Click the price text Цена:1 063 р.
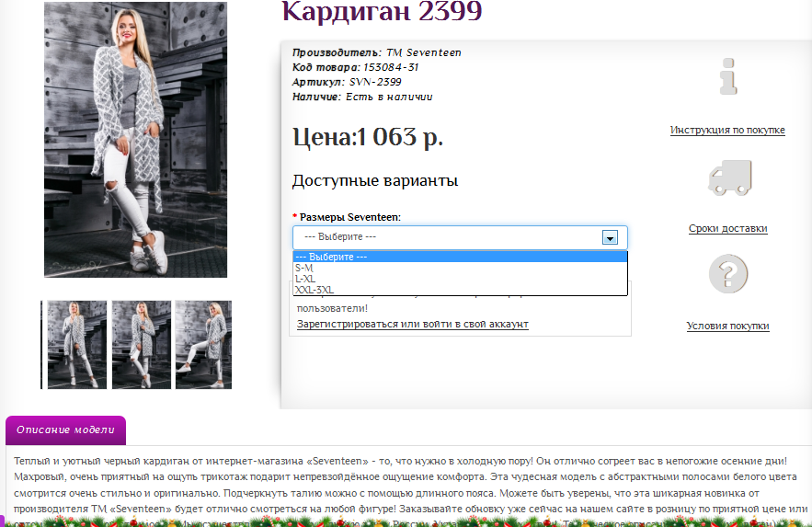The image size is (812, 527). pyautogui.click(x=368, y=138)
